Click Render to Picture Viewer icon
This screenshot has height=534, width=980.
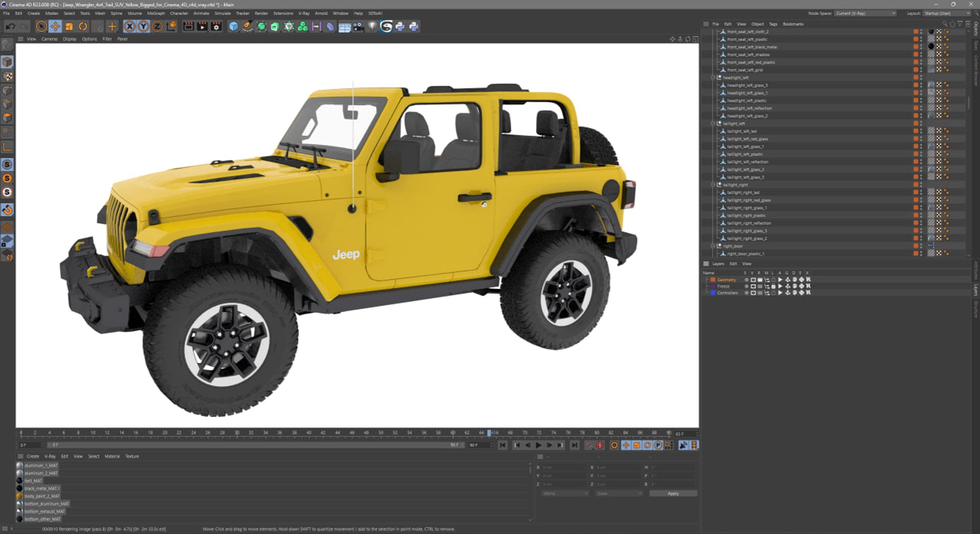coord(202,27)
